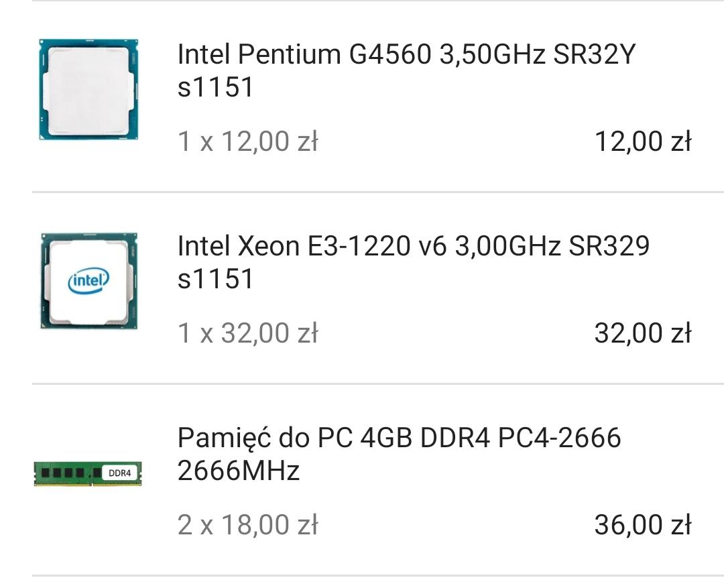Viewport: 724px width, 588px height.
Task: Click the divider between Pentium and Xeon rows
Action: [x=378, y=192]
